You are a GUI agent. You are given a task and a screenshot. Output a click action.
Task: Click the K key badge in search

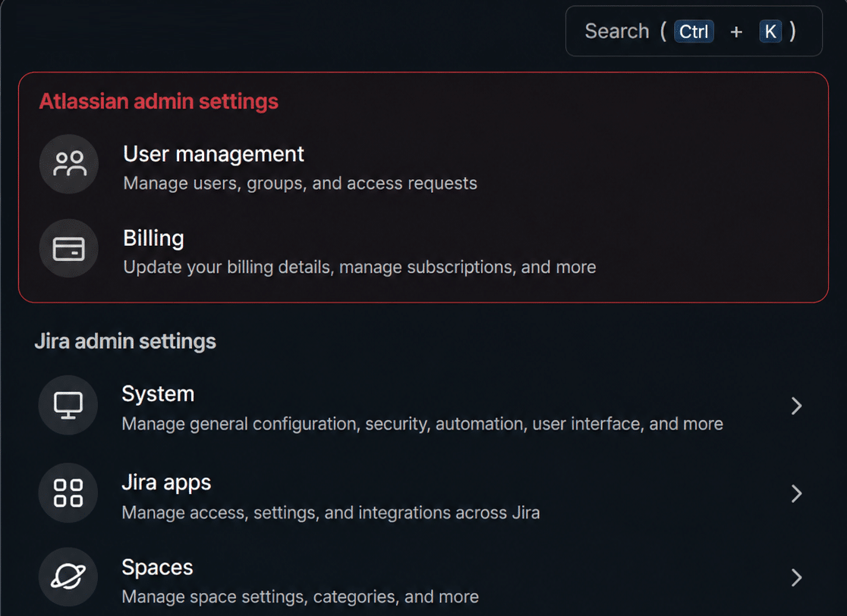(x=770, y=31)
